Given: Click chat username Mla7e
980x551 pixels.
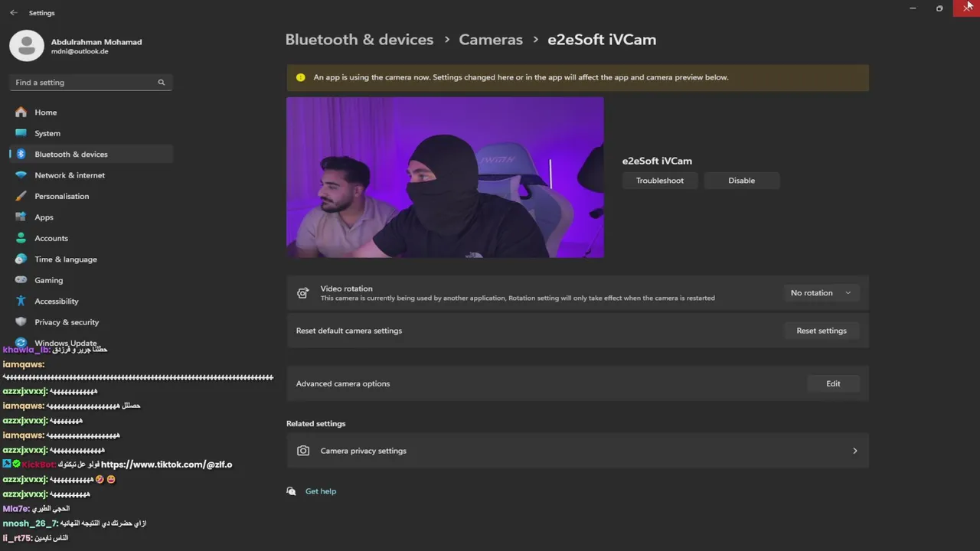Looking at the screenshot, I should coord(16,509).
